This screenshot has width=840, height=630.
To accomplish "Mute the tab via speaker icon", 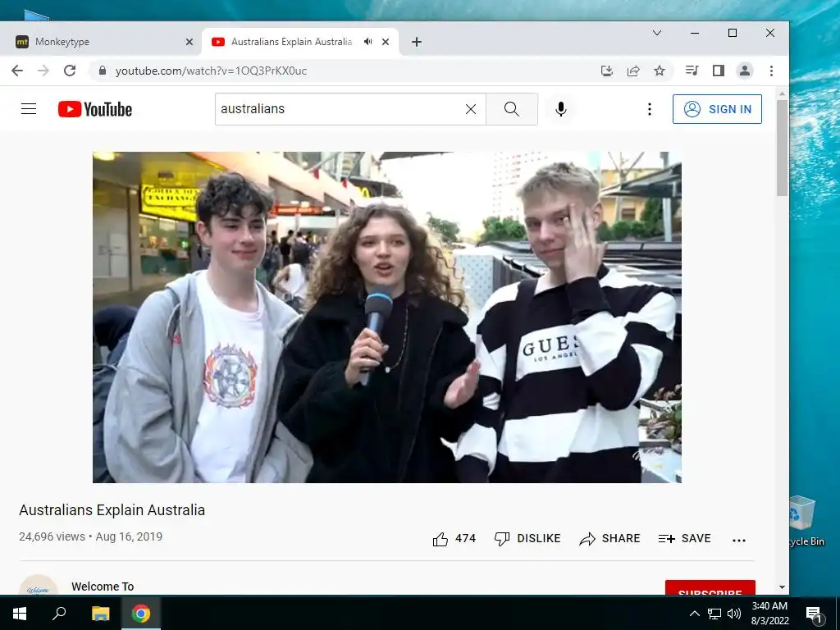I will pos(367,41).
